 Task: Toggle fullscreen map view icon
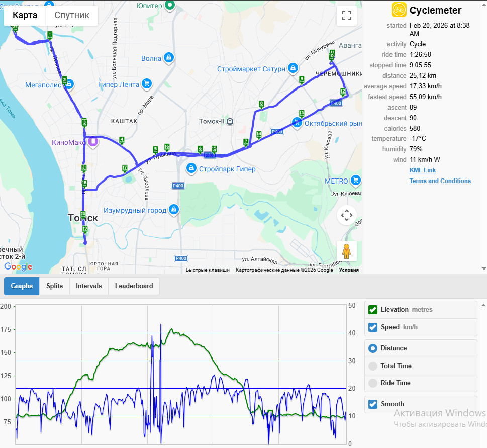coord(347,16)
